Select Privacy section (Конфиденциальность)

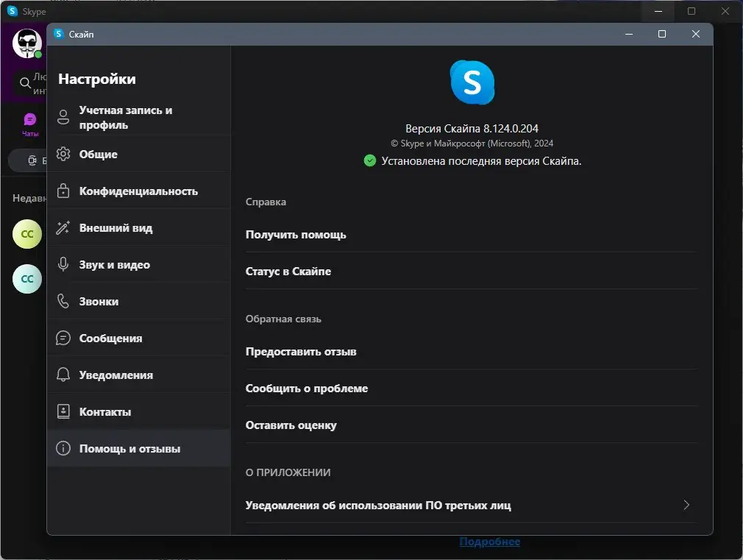click(x=138, y=191)
